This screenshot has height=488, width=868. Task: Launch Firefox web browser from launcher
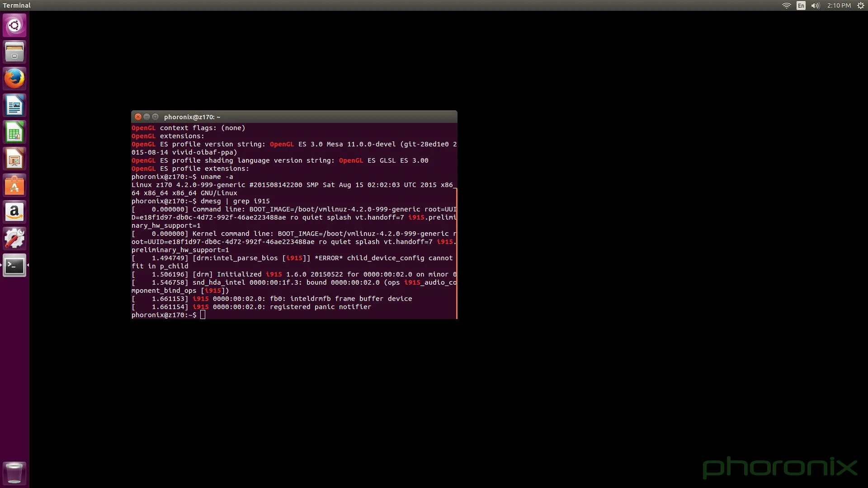coord(14,79)
